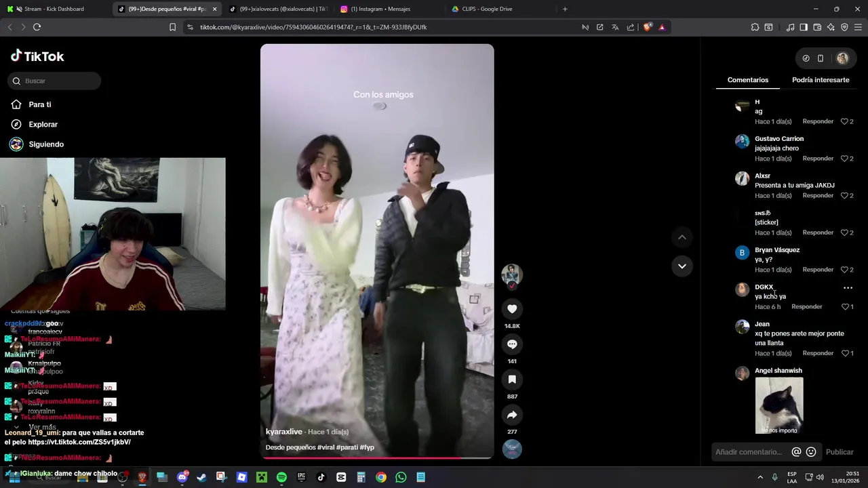Switch to the Podría interesarte tab
This screenshot has width=868, height=488.
821,80
